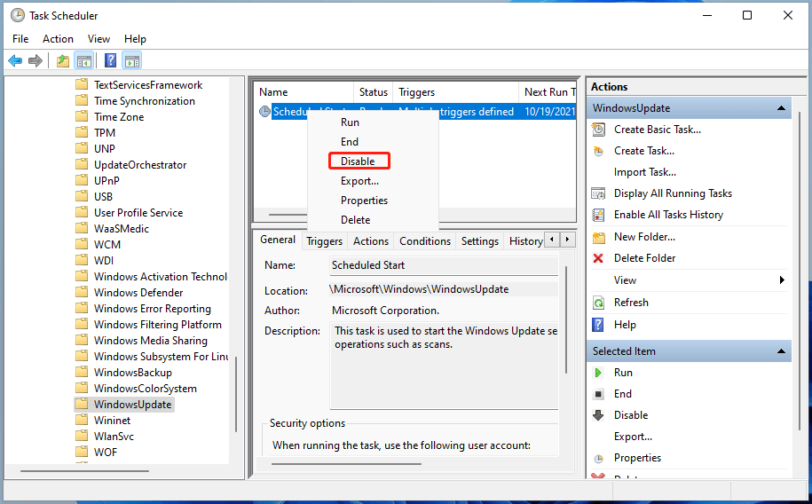Click the Create Task icon

pos(599,151)
